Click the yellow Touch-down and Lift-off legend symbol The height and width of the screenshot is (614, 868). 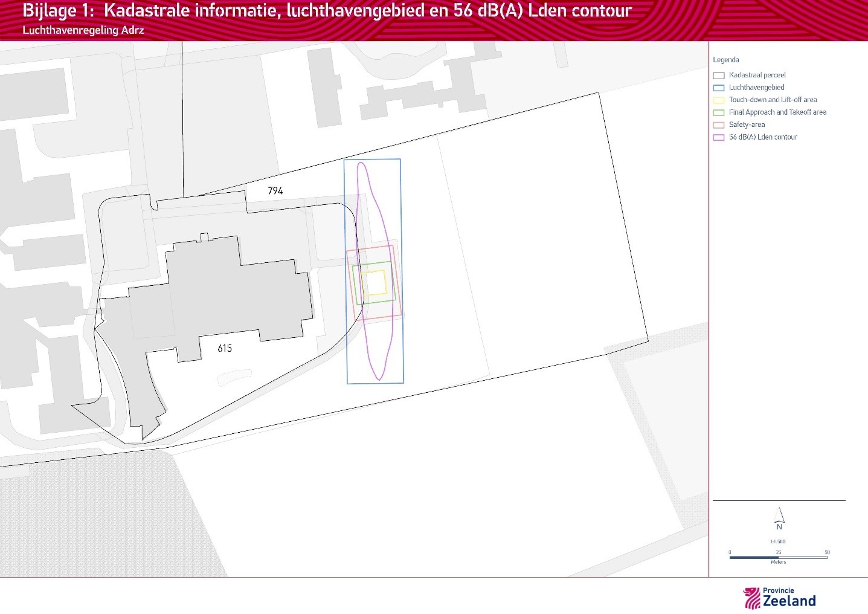click(x=718, y=100)
